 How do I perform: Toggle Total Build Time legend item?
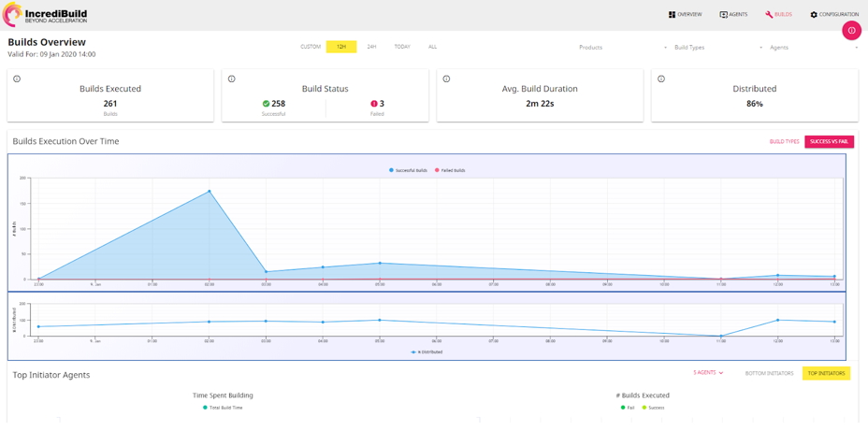point(223,408)
